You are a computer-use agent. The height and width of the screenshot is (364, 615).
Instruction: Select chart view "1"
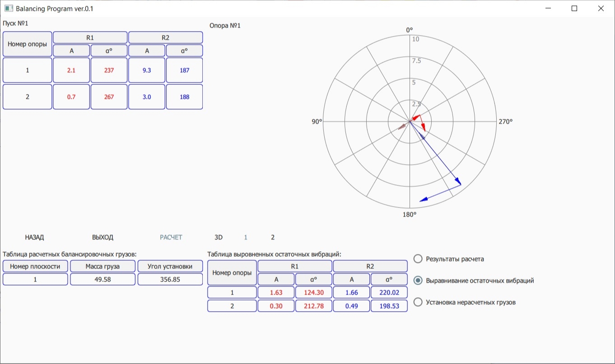(246, 237)
